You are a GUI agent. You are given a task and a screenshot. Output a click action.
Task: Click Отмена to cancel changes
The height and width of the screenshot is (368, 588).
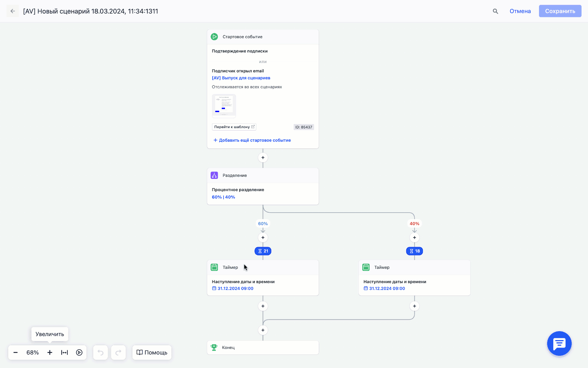pos(520,11)
